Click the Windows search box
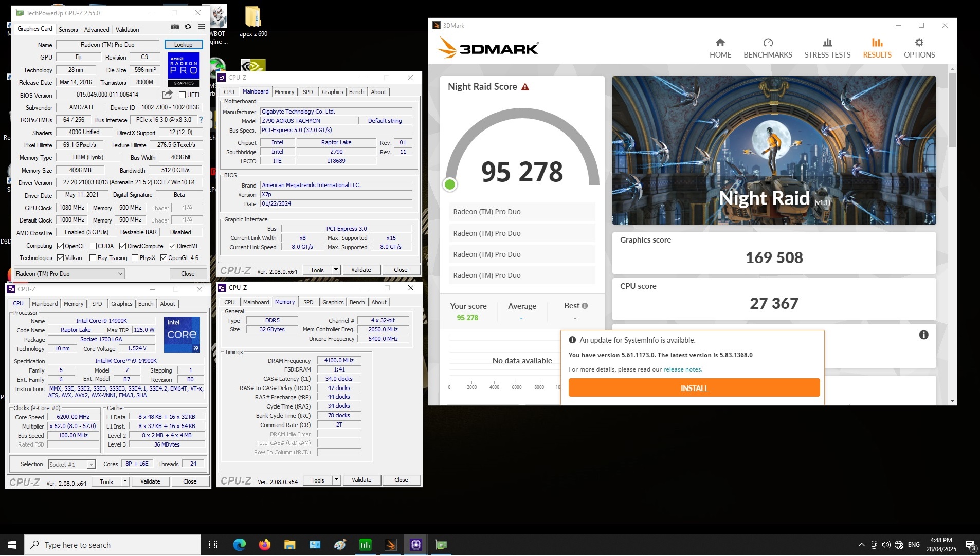980x556 pixels. point(112,545)
